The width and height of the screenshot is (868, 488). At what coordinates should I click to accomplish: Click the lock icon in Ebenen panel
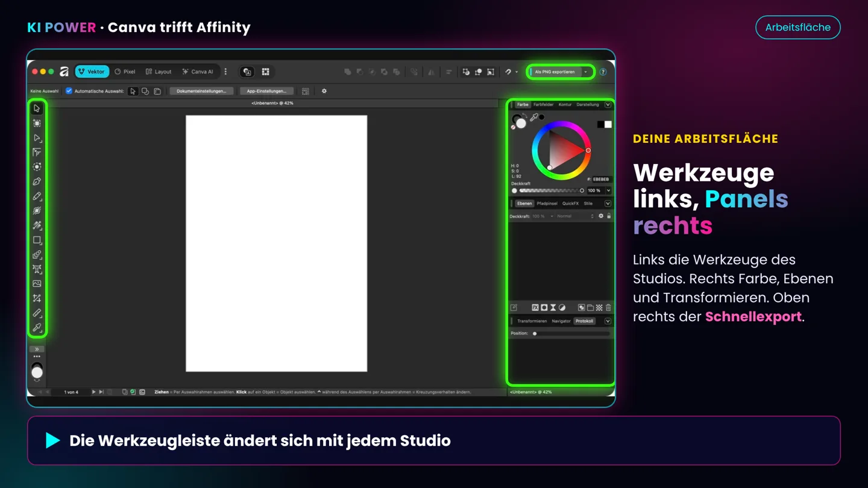pyautogui.click(x=609, y=216)
